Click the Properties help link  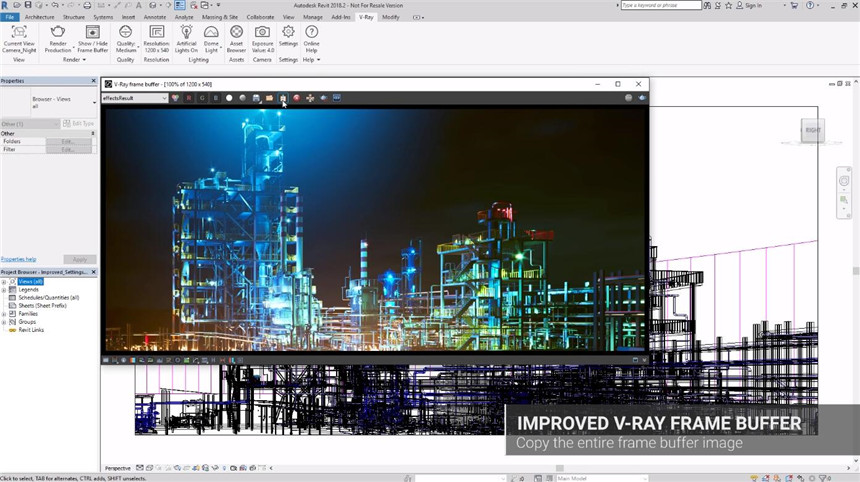(x=19, y=259)
